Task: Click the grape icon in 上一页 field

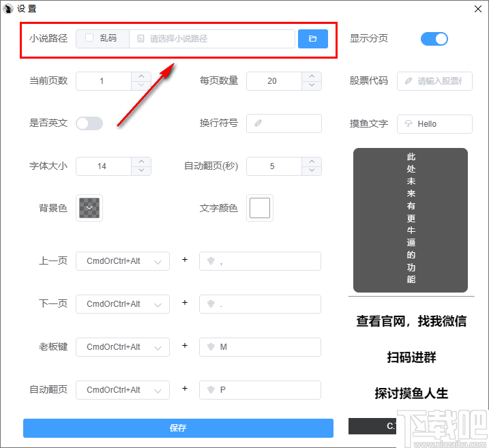Action: click(x=211, y=260)
